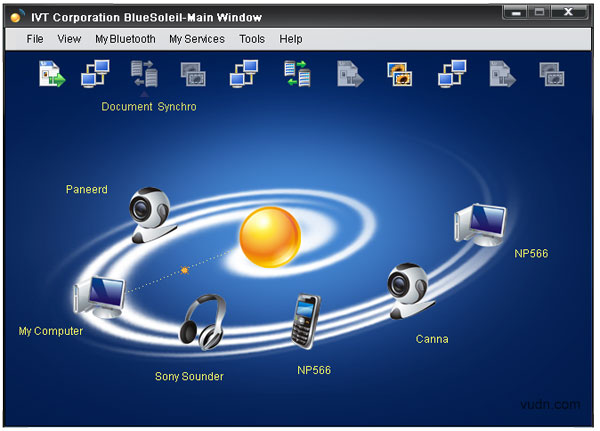Maximize the BlueSoleil main window
The width and height of the screenshot is (600, 431).
coord(540,13)
